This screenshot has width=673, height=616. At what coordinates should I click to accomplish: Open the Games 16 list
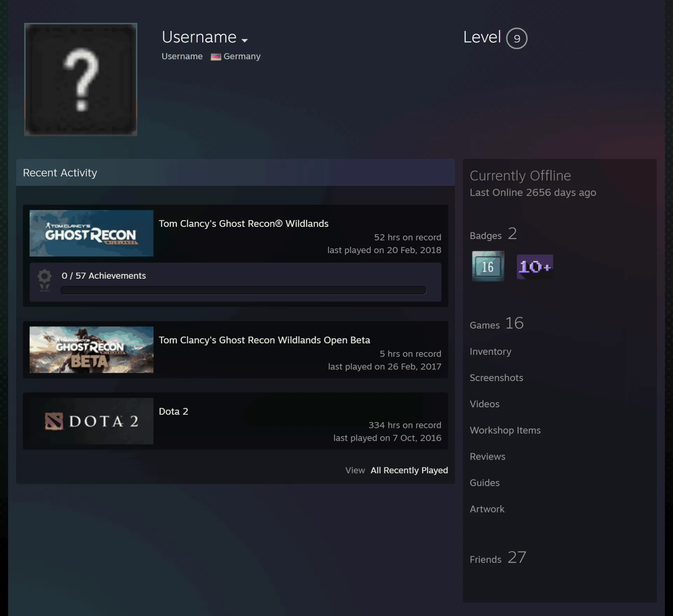pos(497,323)
